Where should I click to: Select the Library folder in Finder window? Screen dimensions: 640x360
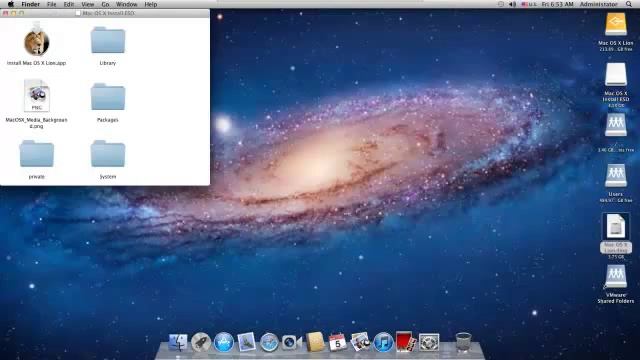tap(108, 40)
